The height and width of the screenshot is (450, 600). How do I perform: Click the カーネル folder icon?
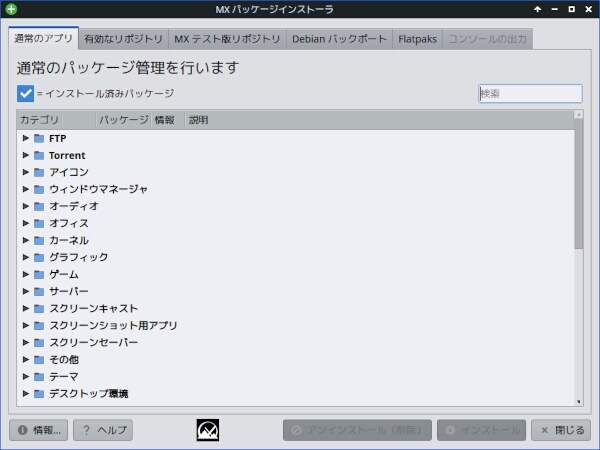tap(39, 240)
